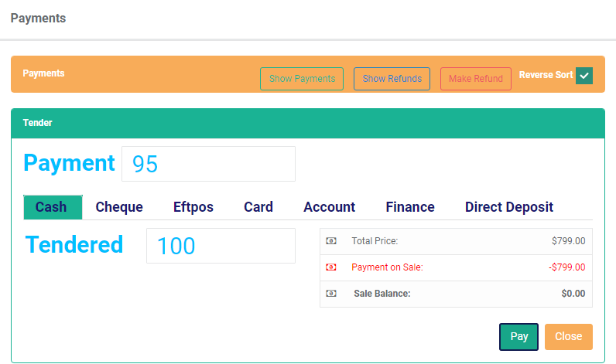616x364 pixels.
Task: Choose the Account payment tab
Action: point(329,207)
